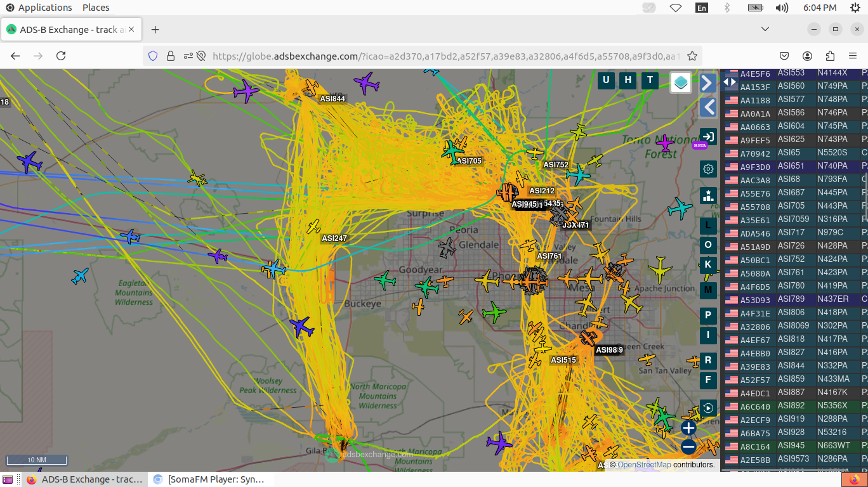Screen dimensions: 868x487
Task: Select table row ASI651 N740PA
Action: point(794,167)
